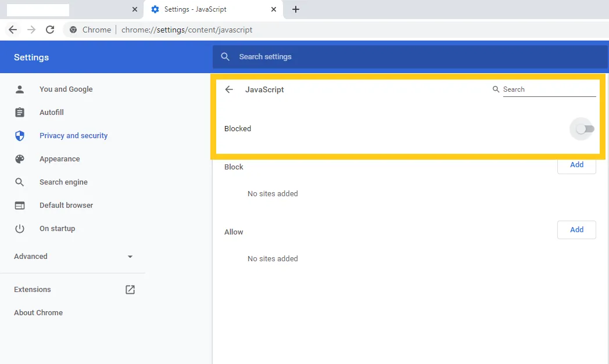Screen dimensions: 609x364
Task: Click the address bar URL
Action: [x=187, y=30]
